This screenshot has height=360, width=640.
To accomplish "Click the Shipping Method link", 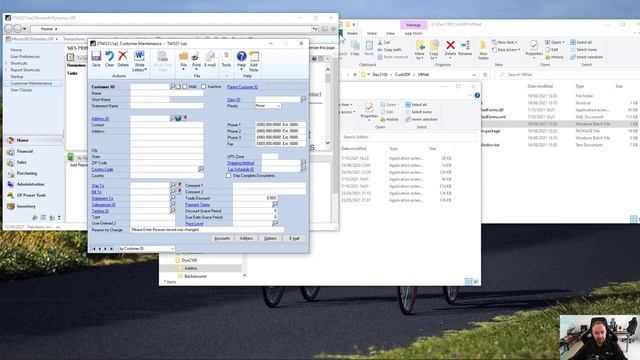I will 240,163.
